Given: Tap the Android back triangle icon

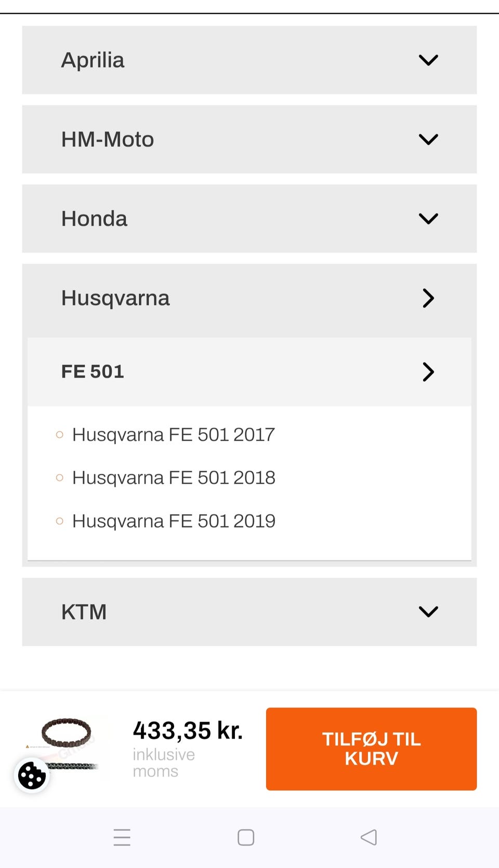Looking at the screenshot, I should pos(369,837).
